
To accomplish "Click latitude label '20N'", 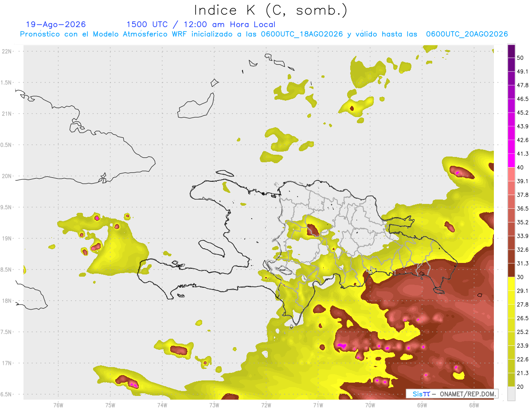I will [x=8, y=176].
